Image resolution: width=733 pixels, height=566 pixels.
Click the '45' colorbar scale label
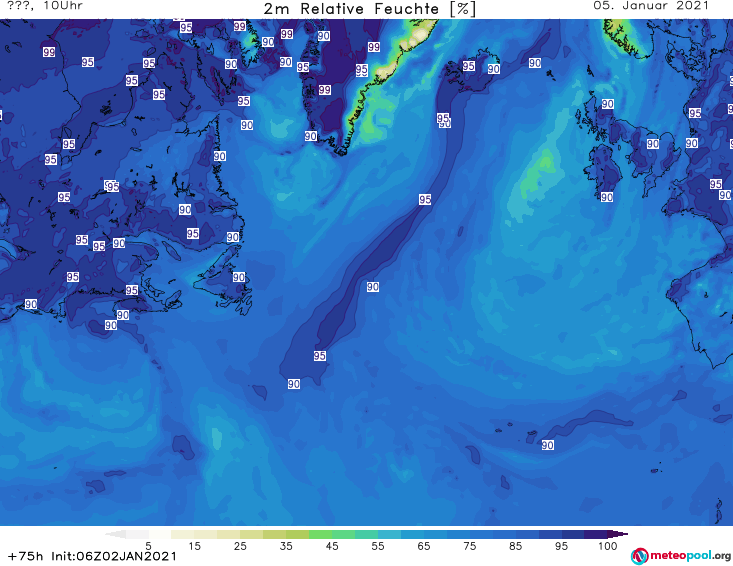click(x=332, y=546)
